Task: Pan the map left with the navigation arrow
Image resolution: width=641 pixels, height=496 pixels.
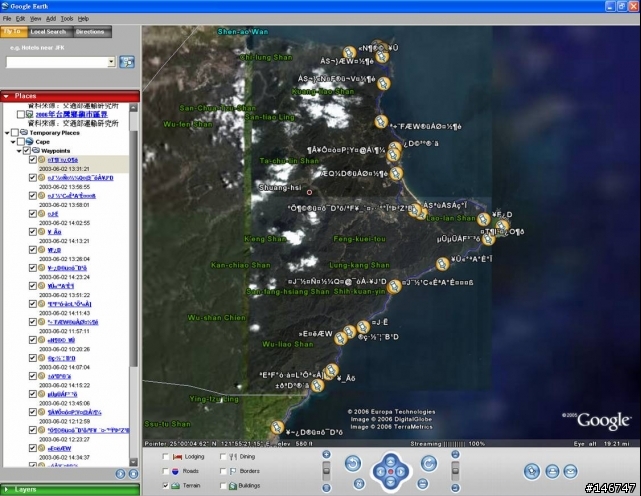Action: (380, 472)
